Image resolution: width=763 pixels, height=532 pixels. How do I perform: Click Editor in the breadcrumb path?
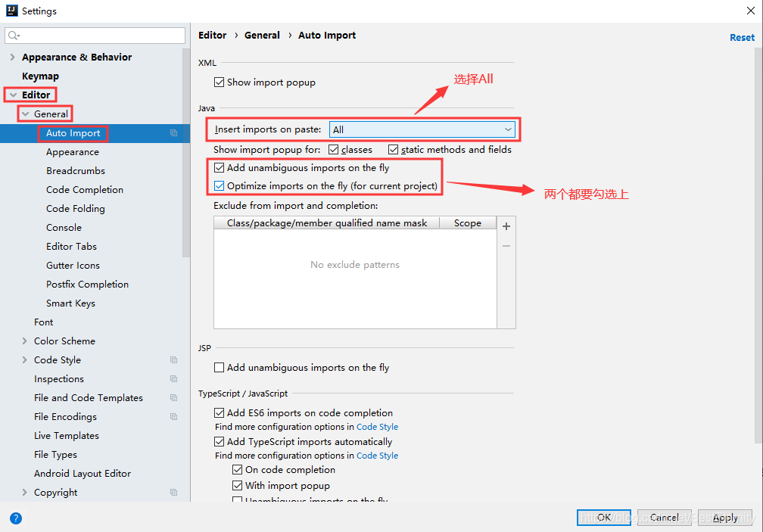[x=212, y=35]
